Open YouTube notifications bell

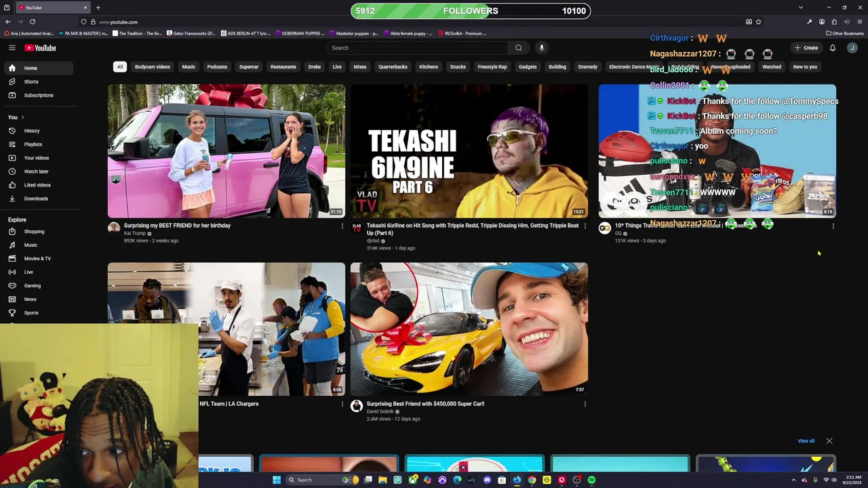[x=833, y=47]
